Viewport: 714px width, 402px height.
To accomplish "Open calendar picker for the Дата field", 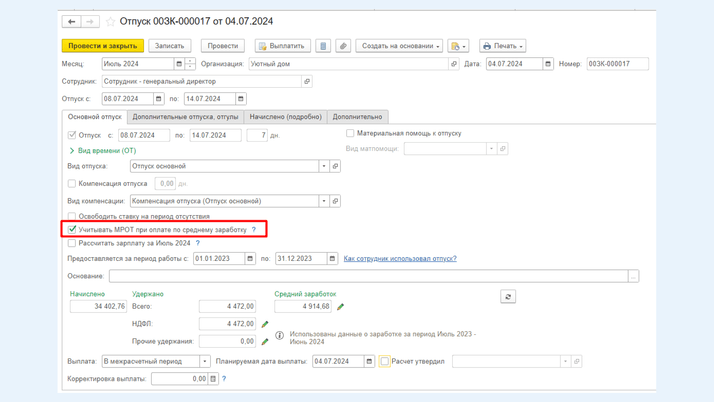I will coord(548,64).
